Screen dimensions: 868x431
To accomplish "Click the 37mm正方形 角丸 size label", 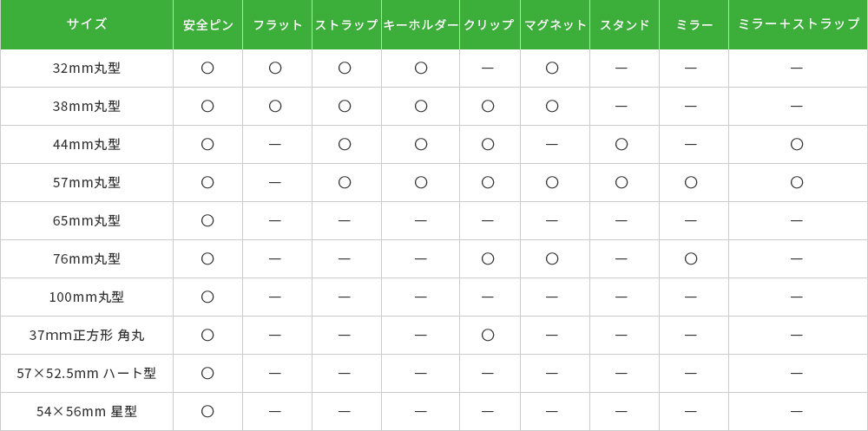I will [x=87, y=335].
